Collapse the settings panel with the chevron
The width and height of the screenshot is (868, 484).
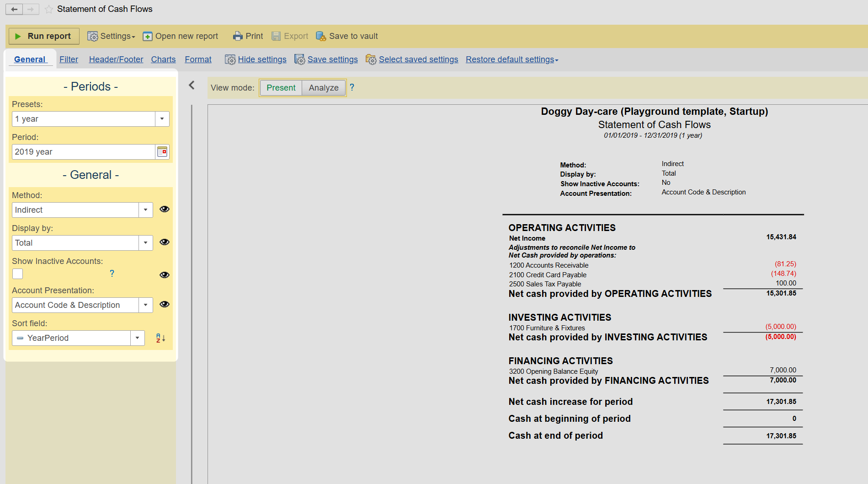[192, 85]
